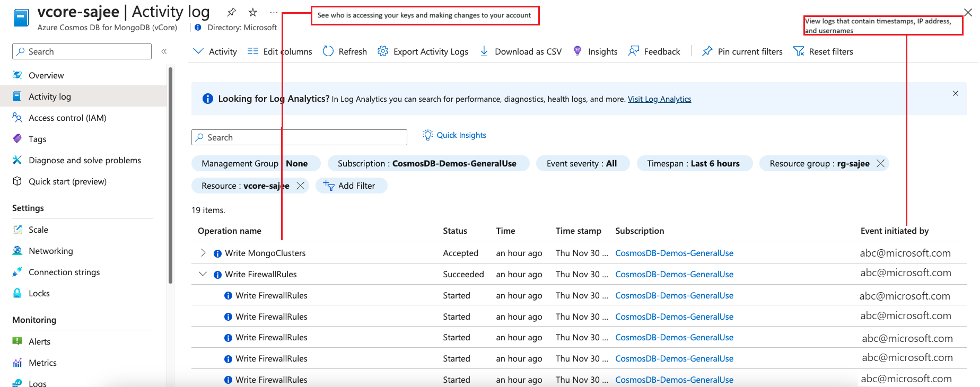Click the Add Filter funnel icon
The height and width of the screenshot is (387, 980).
tap(329, 186)
